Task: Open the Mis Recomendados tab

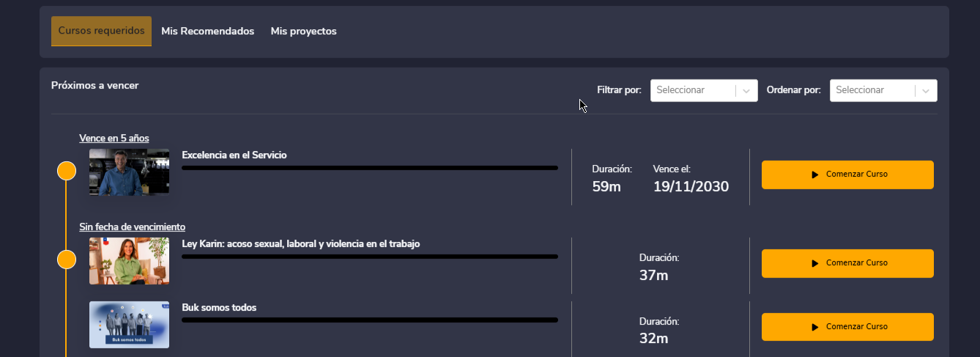Action: [207, 32]
